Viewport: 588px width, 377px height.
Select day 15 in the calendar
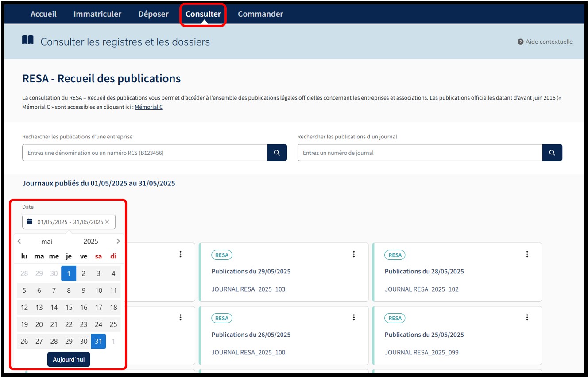[69, 307]
